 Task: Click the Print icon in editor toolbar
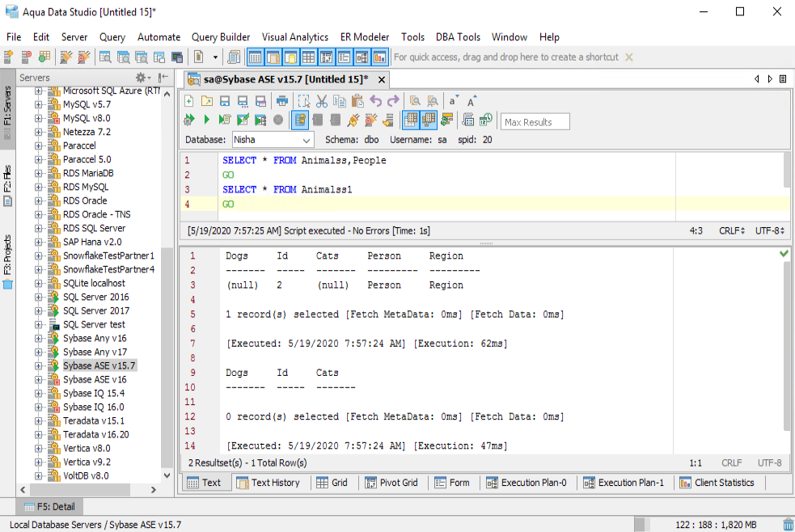pos(282,101)
